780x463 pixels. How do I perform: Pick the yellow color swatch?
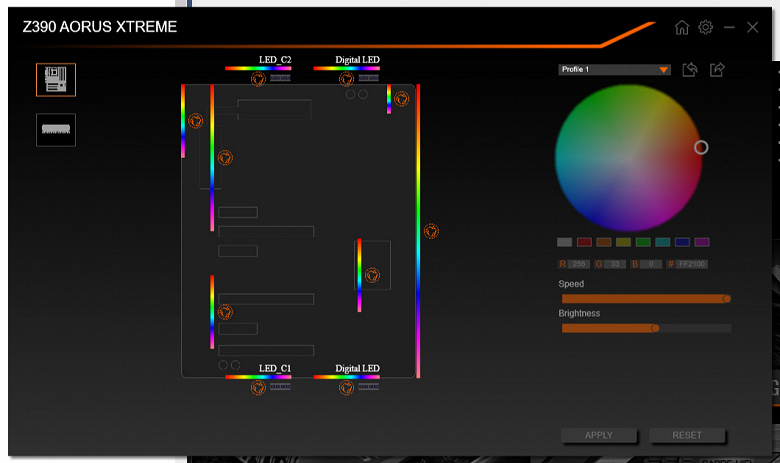pos(623,242)
